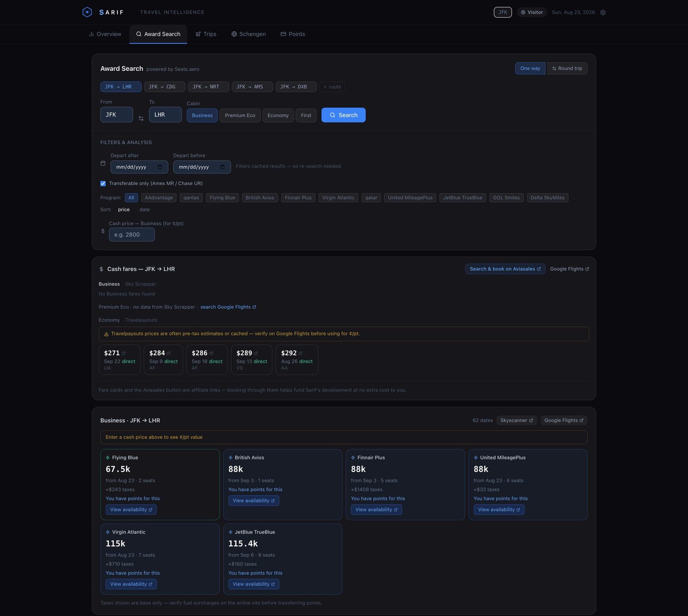Select One way trip type
Screen dimensions: 688x616
click(530, 68)
